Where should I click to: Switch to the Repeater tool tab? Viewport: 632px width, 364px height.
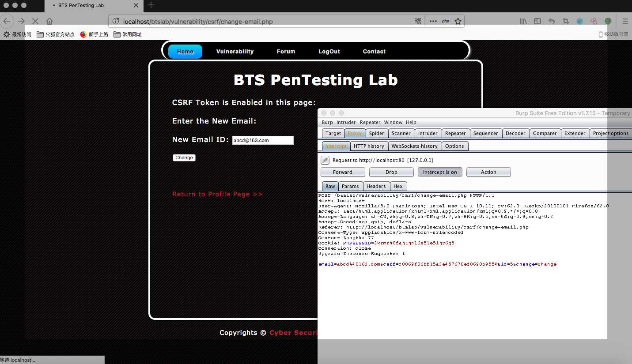[x=455, y=133]
